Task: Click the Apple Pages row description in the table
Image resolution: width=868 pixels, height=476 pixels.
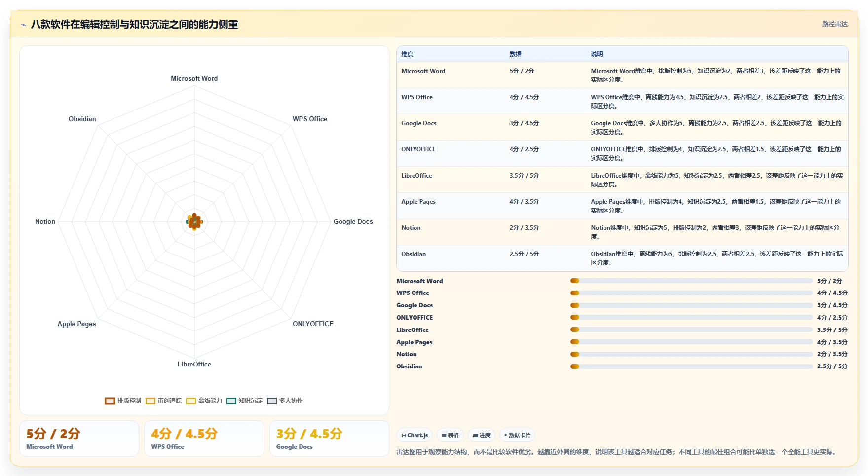Action: [x=717, y=206]
